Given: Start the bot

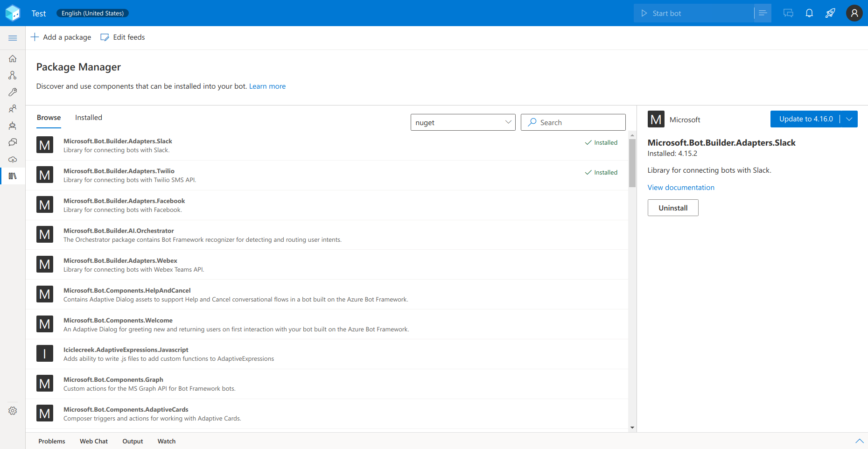Looking at the screenshot, I should [x=694, y=13].
